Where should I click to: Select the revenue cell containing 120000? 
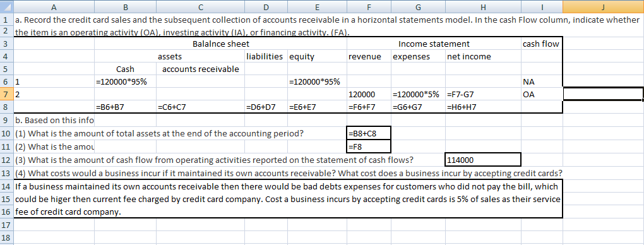coord(369,94)
